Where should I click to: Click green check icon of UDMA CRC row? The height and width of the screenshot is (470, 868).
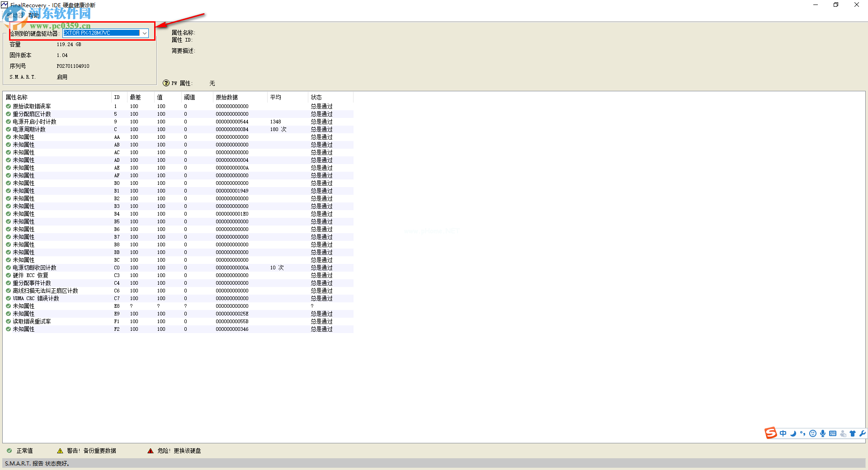click(8, 299)
